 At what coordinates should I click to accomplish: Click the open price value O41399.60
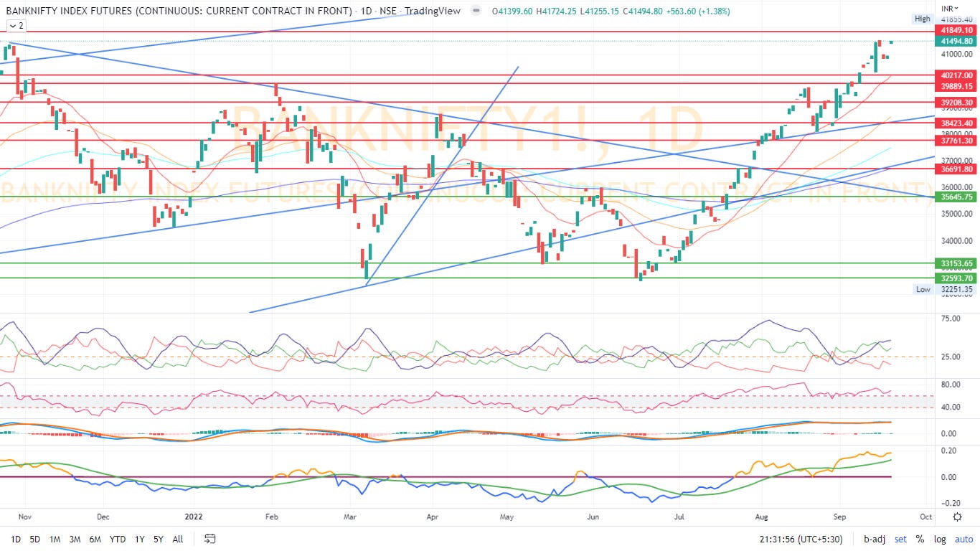[513, 11]
